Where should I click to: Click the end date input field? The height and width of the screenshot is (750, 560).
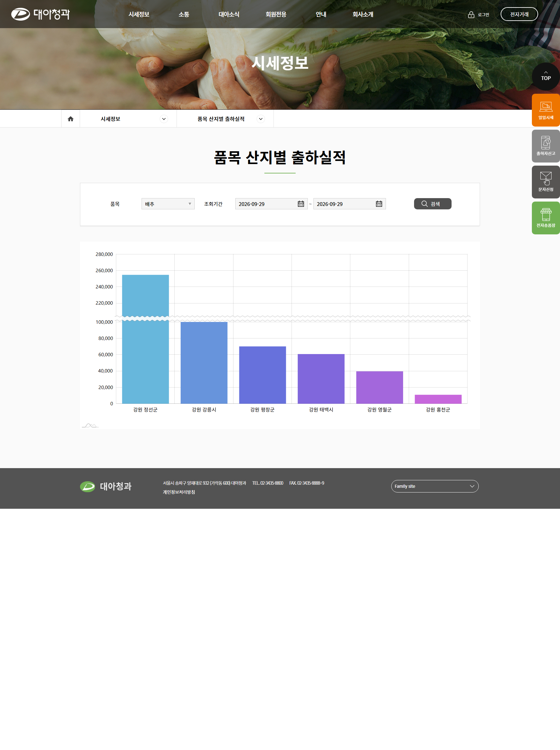[349, 204]
